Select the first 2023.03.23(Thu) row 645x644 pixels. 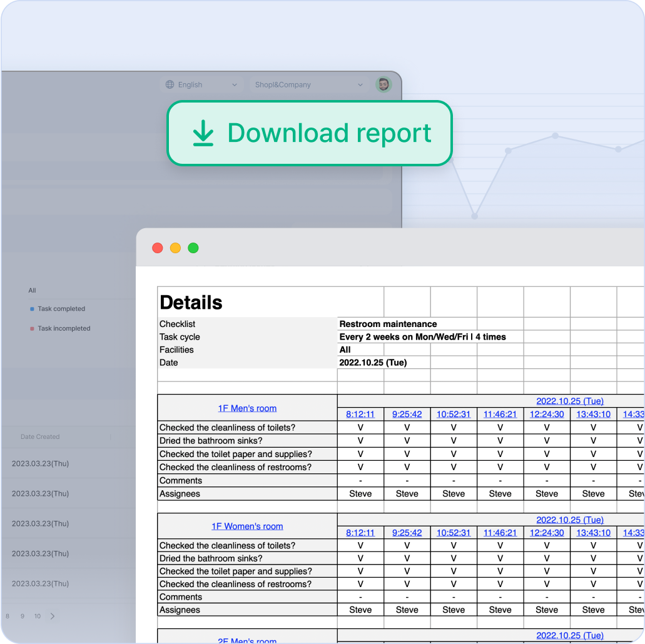tap(39, 463)
